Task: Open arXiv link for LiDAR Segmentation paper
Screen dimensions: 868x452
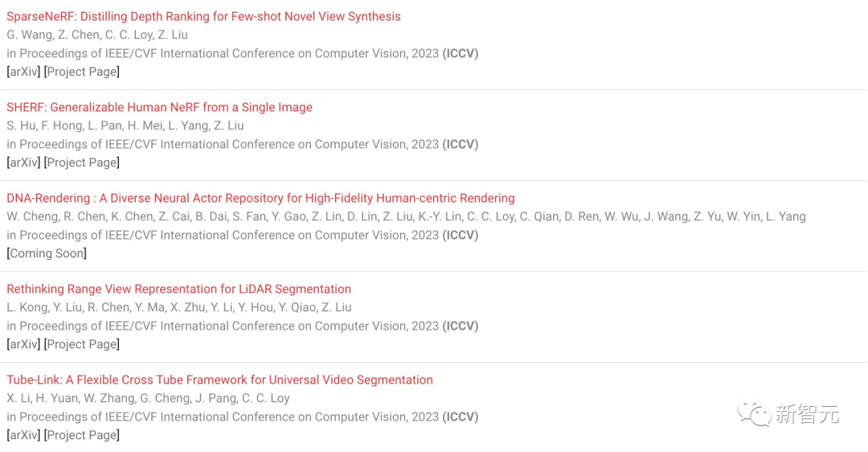Action: tap(23, 344)
